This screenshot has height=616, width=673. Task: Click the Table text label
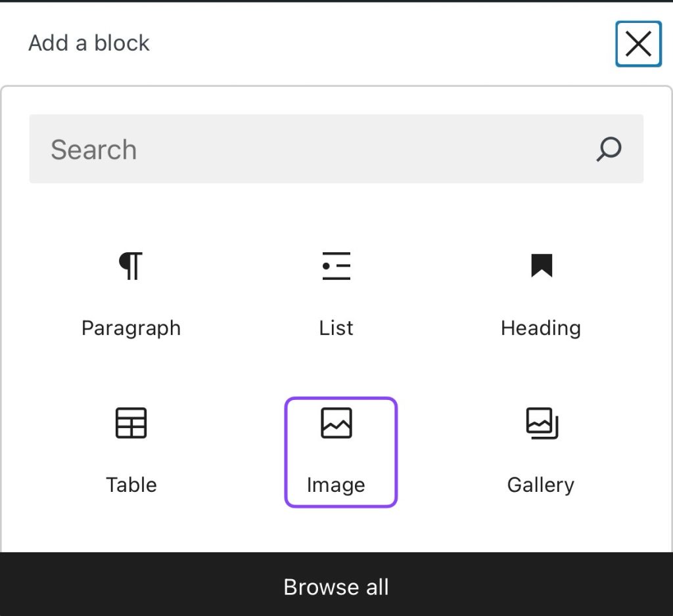coord(131,485)
